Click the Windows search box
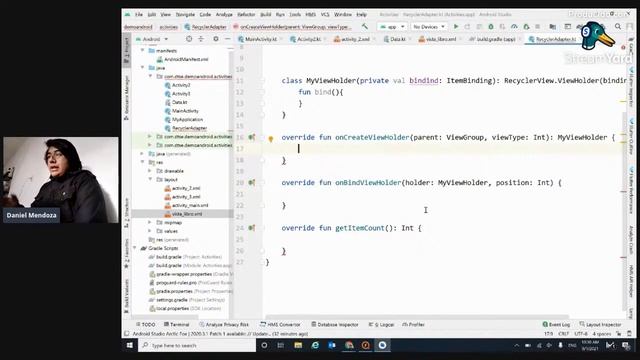640x360 pixels. (198, 345)
